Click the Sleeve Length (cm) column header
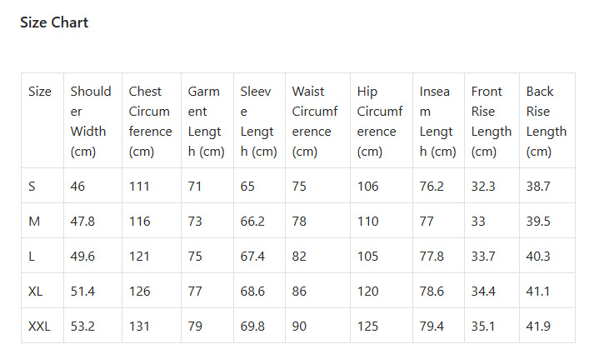The image size is (599, 364). coord(258,121)
